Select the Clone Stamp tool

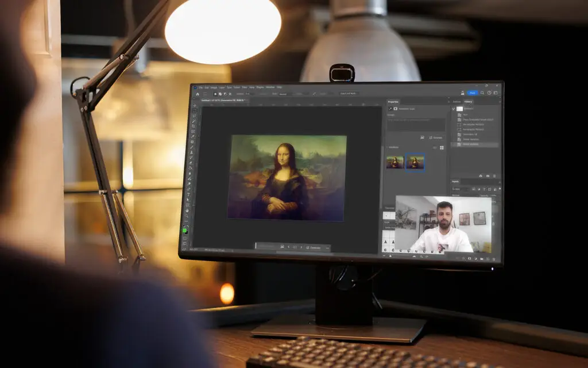point(192,152)
